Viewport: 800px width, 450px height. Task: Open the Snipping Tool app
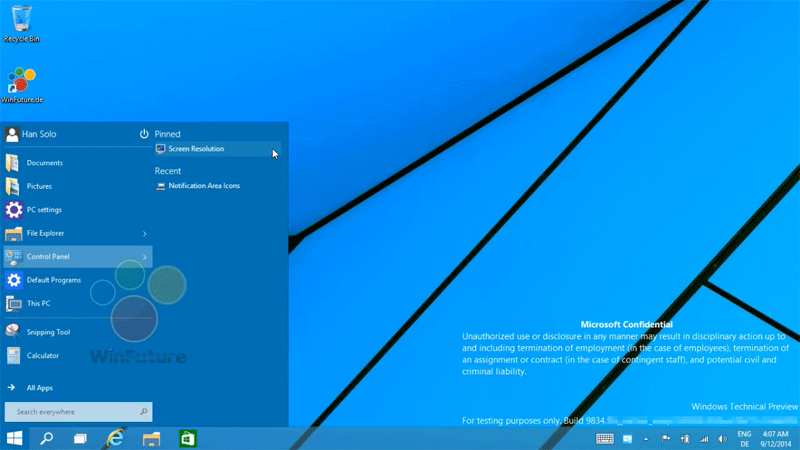pos(48,332)
